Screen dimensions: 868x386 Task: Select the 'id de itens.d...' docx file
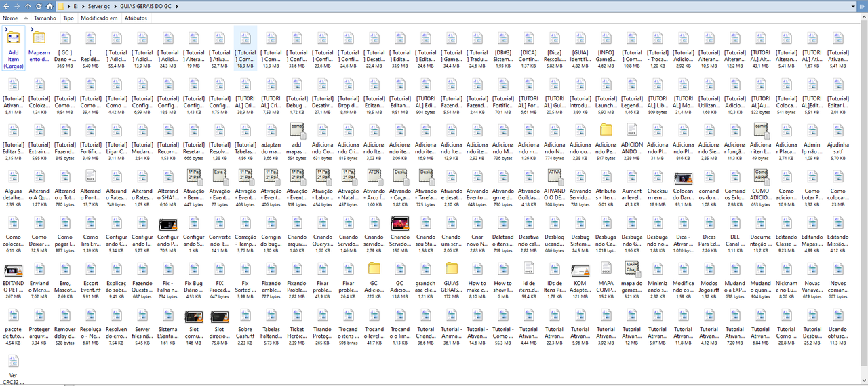click(529, 278)
